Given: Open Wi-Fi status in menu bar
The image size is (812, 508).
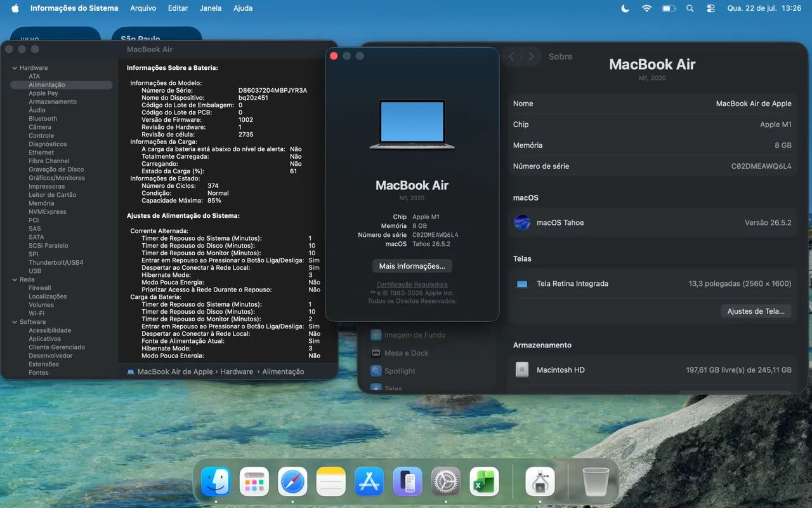Looking at the screenshot, I should 646,8.
